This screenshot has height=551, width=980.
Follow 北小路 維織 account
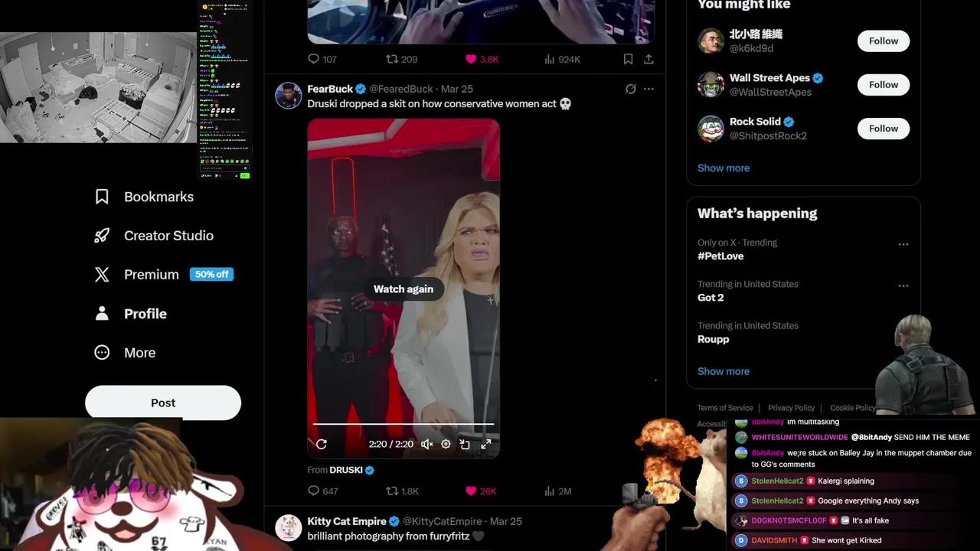884,41
